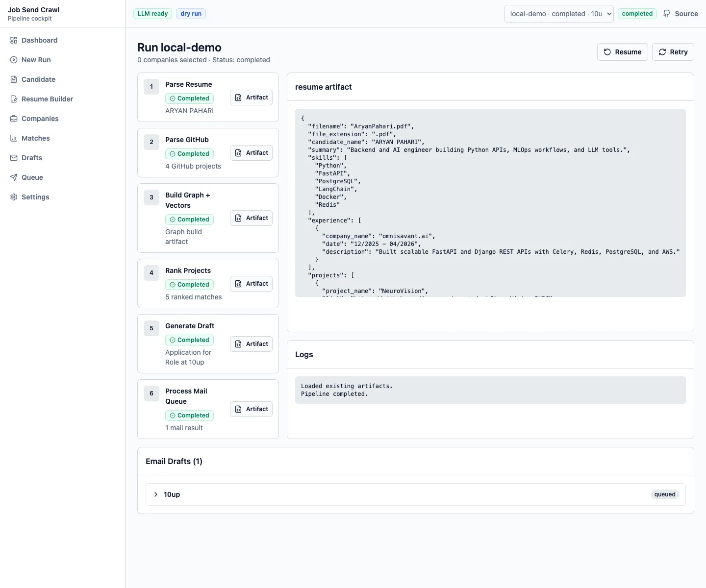706x588 pixels.
Task: Click the Settings gear icon
Action: pyautogui.click(x=14, y=197)
